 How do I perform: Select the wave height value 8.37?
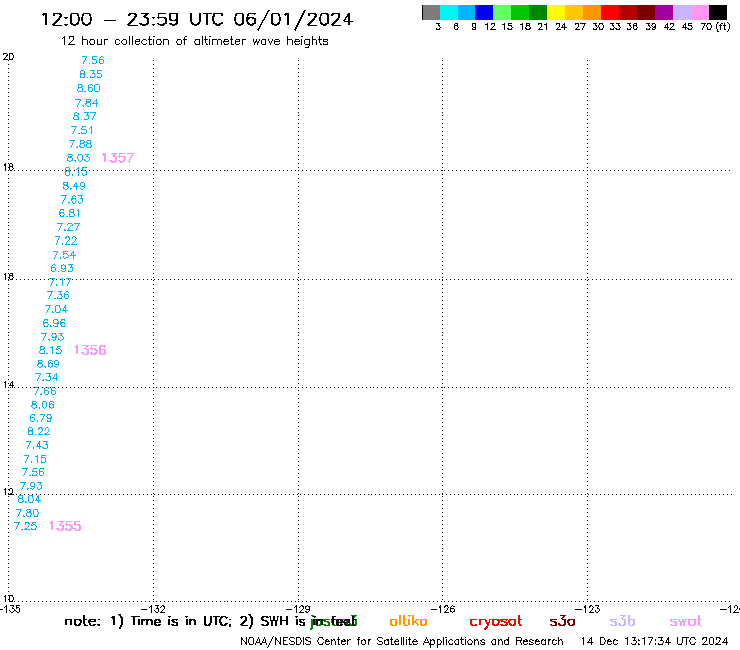click(84, 116)
